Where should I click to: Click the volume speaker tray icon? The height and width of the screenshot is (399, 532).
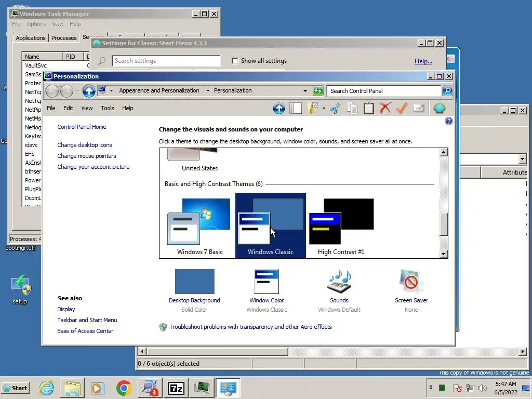click(x=482, y=388)
